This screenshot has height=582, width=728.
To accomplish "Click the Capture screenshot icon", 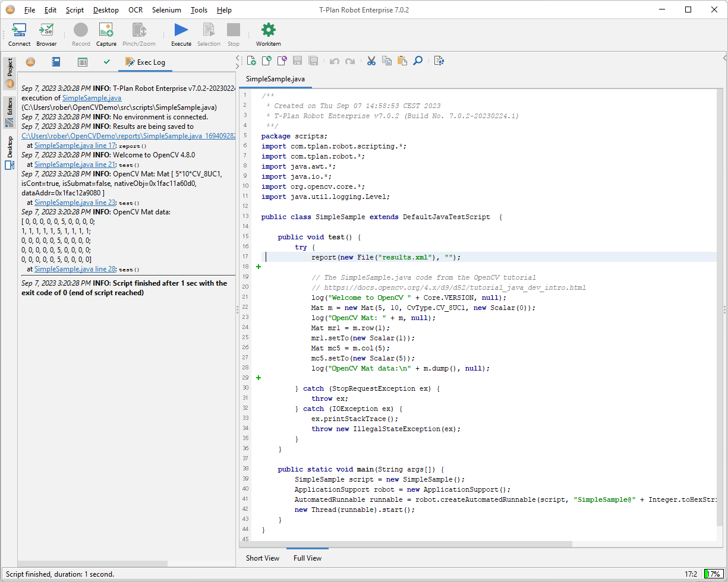I will pos(106,34).
